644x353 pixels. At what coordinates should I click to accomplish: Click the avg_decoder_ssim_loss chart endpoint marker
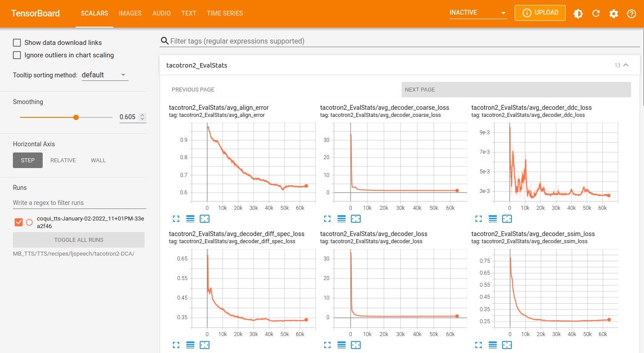coord(609,320)
